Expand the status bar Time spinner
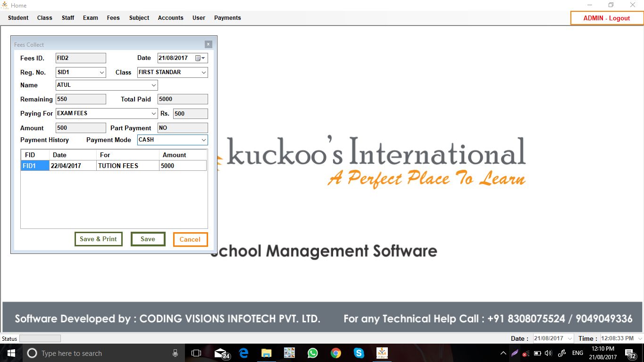Image resolution: width=644 pixels, height=362 pixels. (640, 338)
